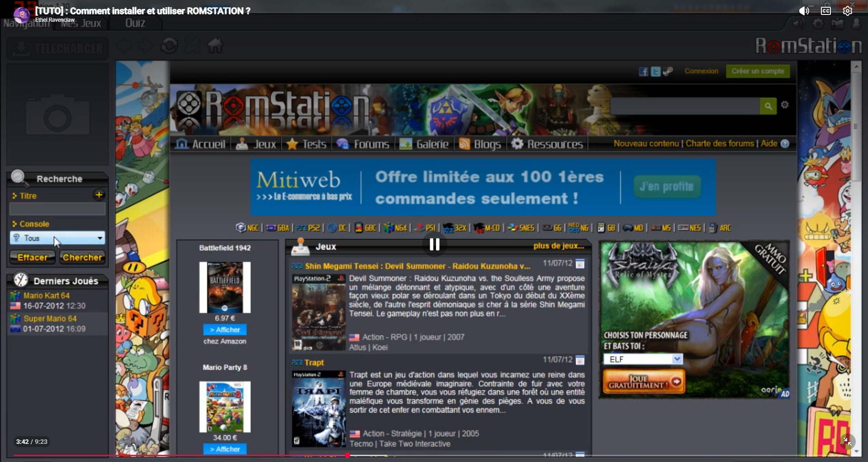Click the Créer un compte button
Image resolution: width=868 pixels, height=462 pixels.
coord(758,71)
